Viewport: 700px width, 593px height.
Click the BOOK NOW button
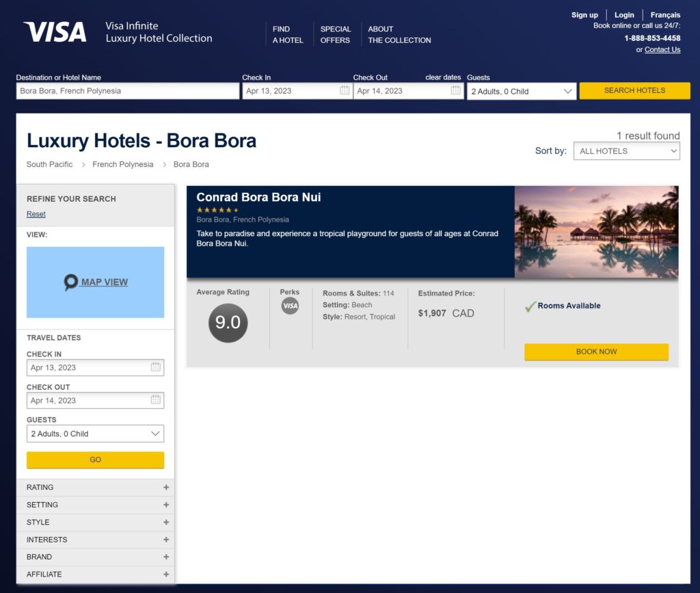(595, 351)
